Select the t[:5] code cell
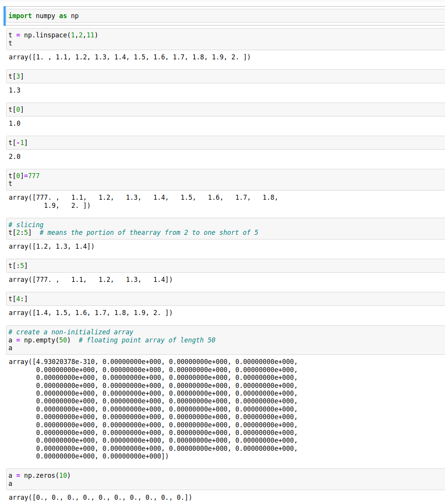The width and height of the screenshot is (445, 504). click(226, 266)
